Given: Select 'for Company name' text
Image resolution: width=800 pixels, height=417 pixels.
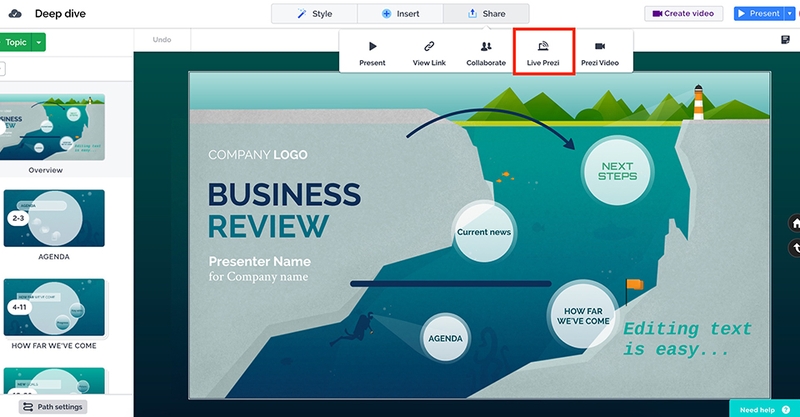Looking at the screenshot, I should tap(258, 277).
